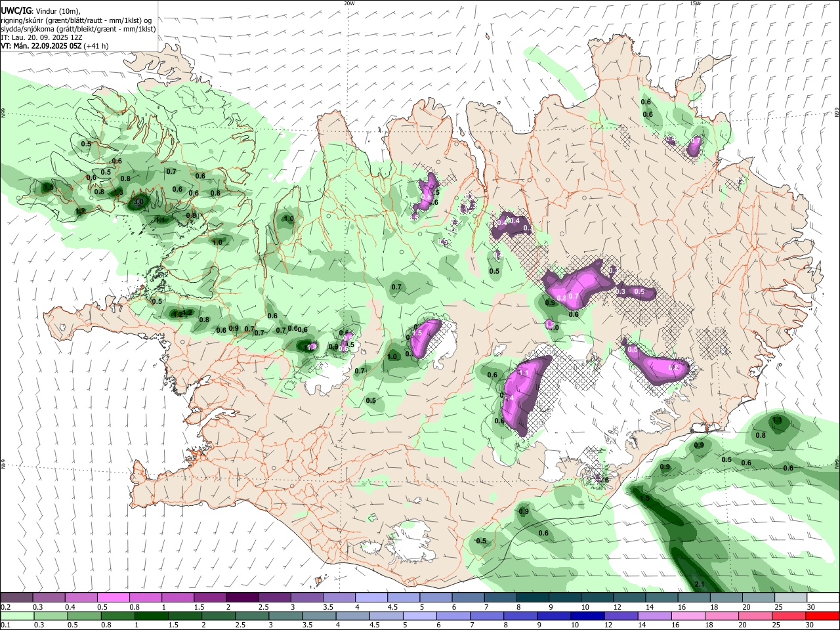Pick the white 30 swatch in snow legend
840x630 pixels.
pos(822,598)
